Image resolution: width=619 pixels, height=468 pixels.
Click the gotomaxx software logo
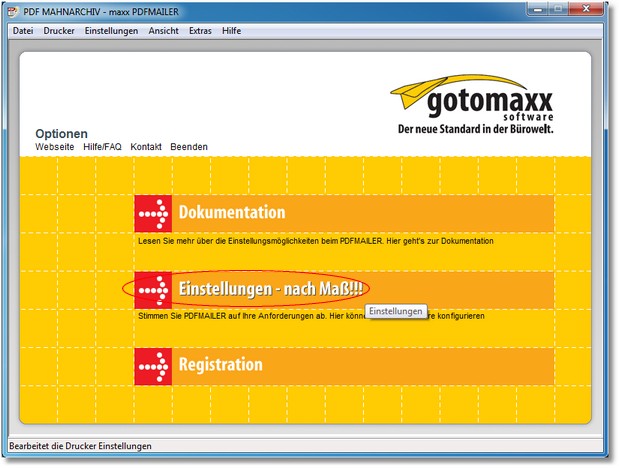click(x=471, y=106)
